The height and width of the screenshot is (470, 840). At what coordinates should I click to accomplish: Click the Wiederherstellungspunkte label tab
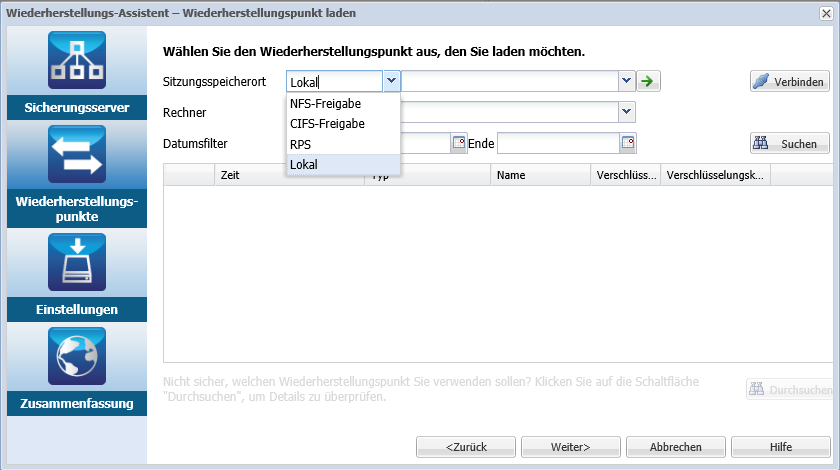coord(77,208)
